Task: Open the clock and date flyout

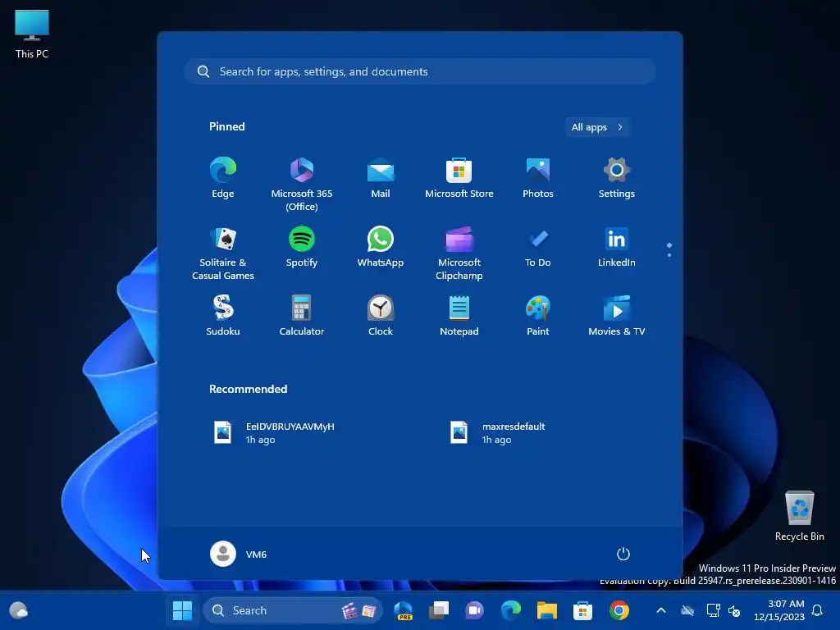Action: [x=779, y=610]
